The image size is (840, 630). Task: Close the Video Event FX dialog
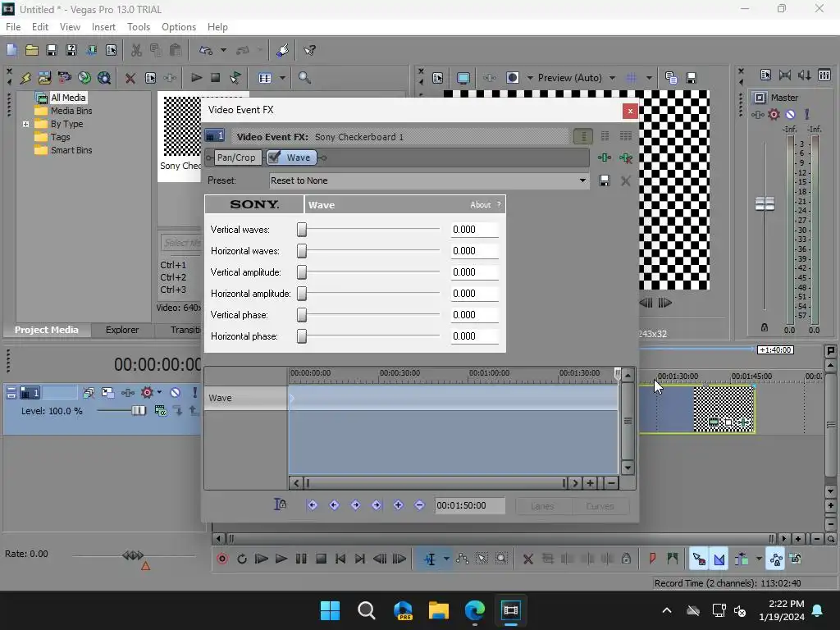click(630, 111)
